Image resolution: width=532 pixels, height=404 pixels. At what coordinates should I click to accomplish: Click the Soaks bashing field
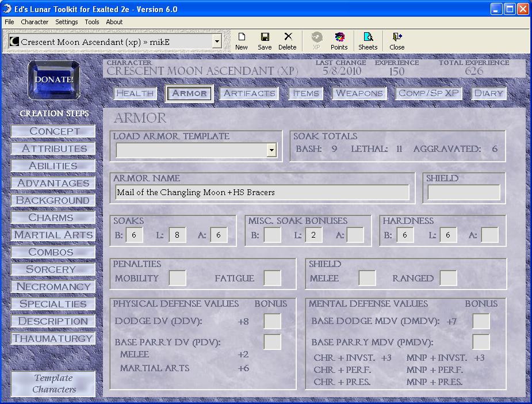click(134, 235)
